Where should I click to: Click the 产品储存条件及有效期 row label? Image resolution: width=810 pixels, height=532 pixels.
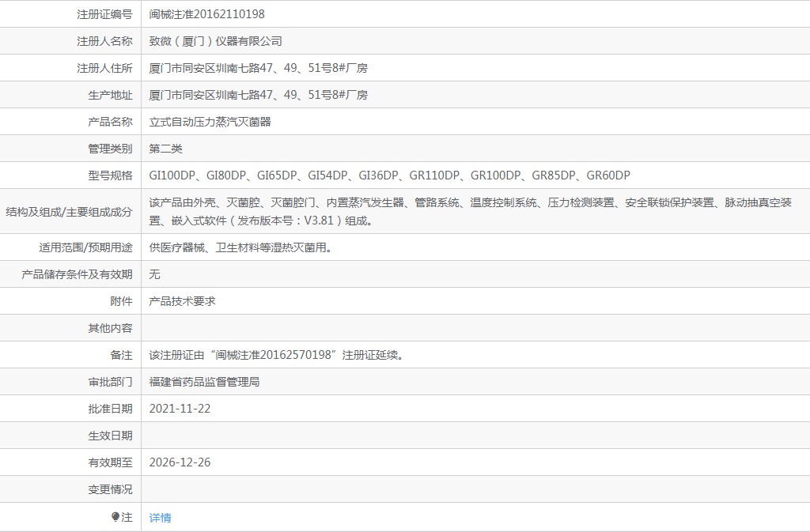77,274
